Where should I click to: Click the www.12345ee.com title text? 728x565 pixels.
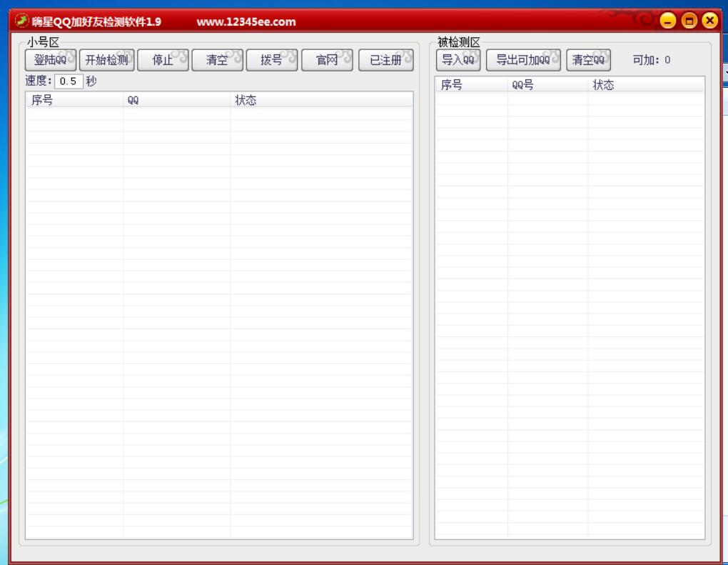[246, 22]
